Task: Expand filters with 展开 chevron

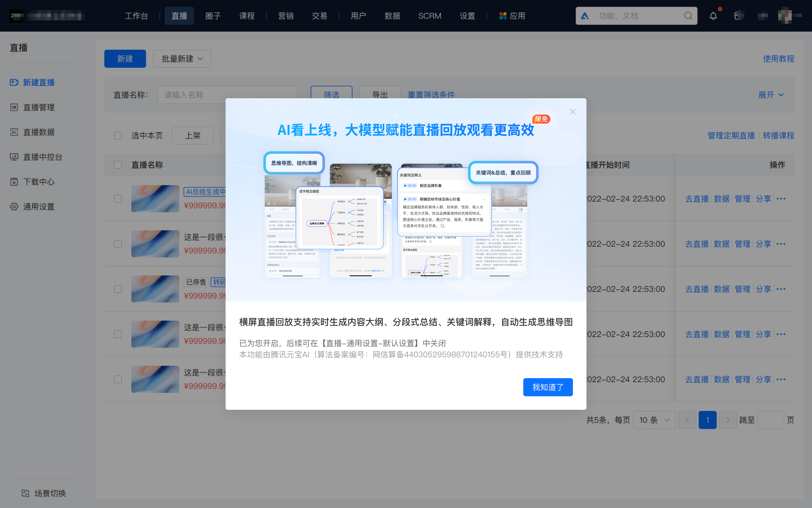Action: [x=781, y=95]
